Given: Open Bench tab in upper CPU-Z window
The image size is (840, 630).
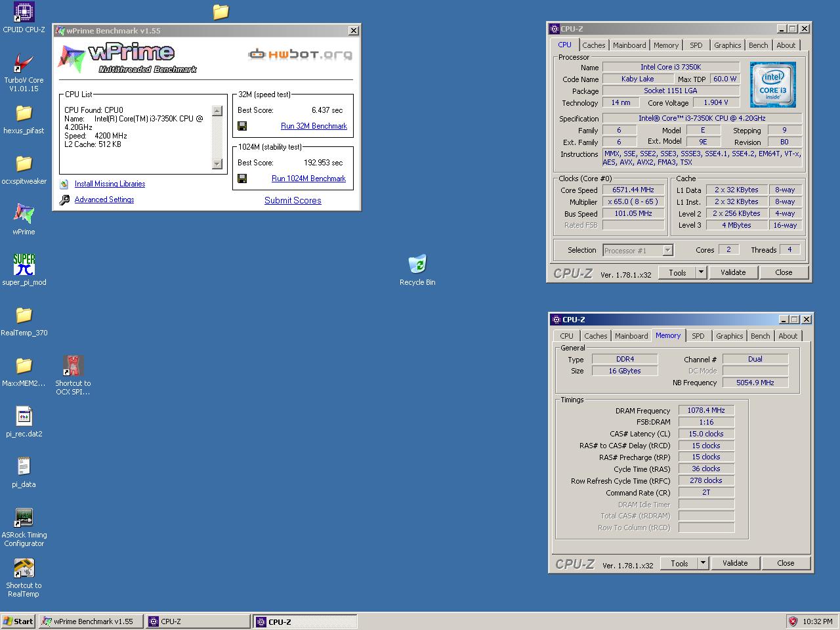Looking at the screenshot, I should click(x=759, y=45).
